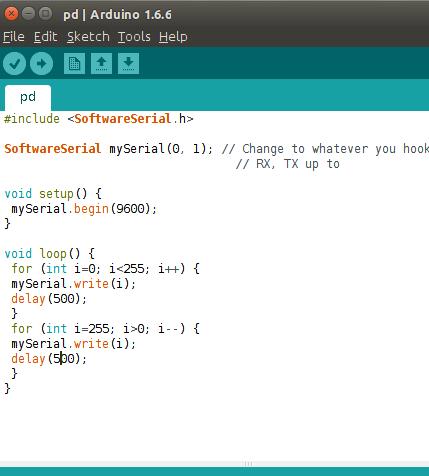
Task: Click 'for (int i=255; i>0; i--)' line
Action: (105, 329)
